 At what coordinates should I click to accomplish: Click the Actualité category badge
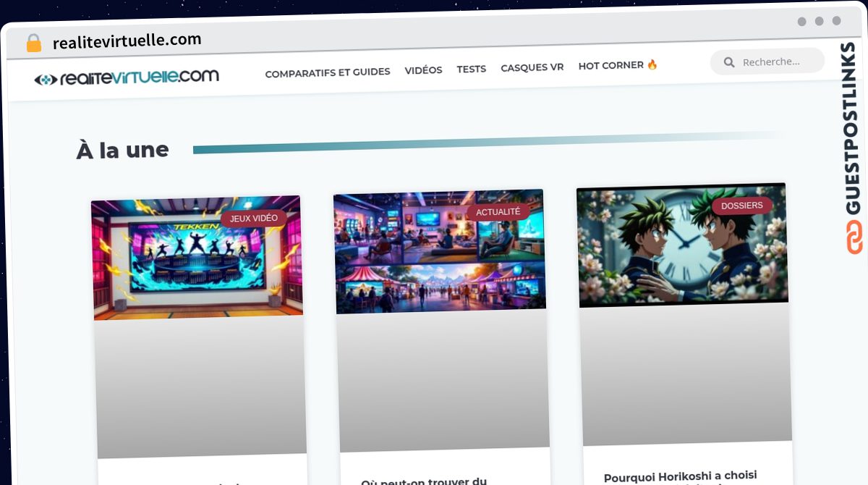point(498,211)
